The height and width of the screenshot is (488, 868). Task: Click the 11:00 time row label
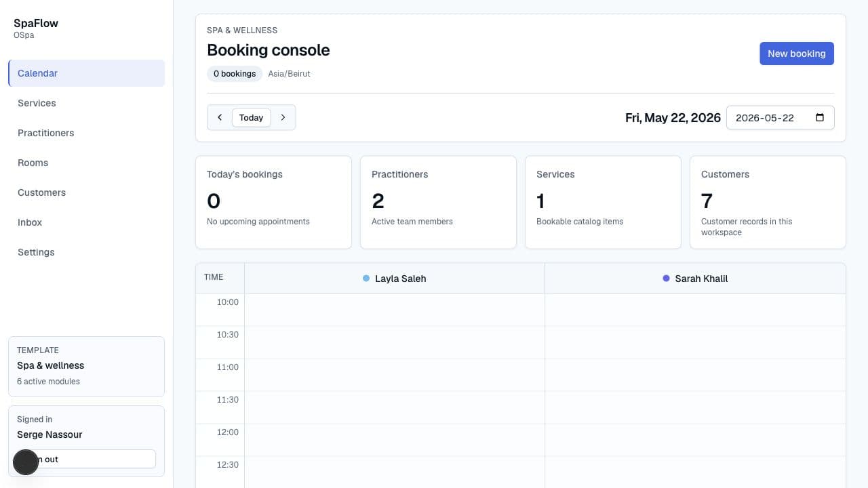click(228, 367)
